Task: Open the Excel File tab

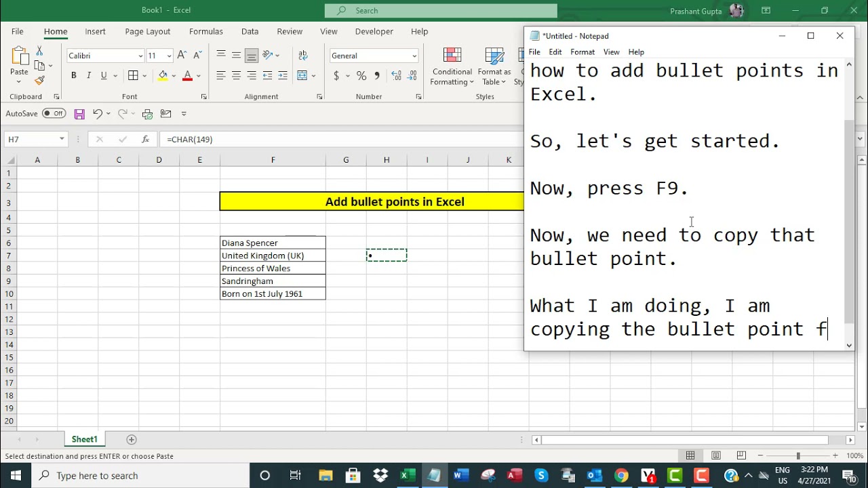Action: [x=17, y=31]
